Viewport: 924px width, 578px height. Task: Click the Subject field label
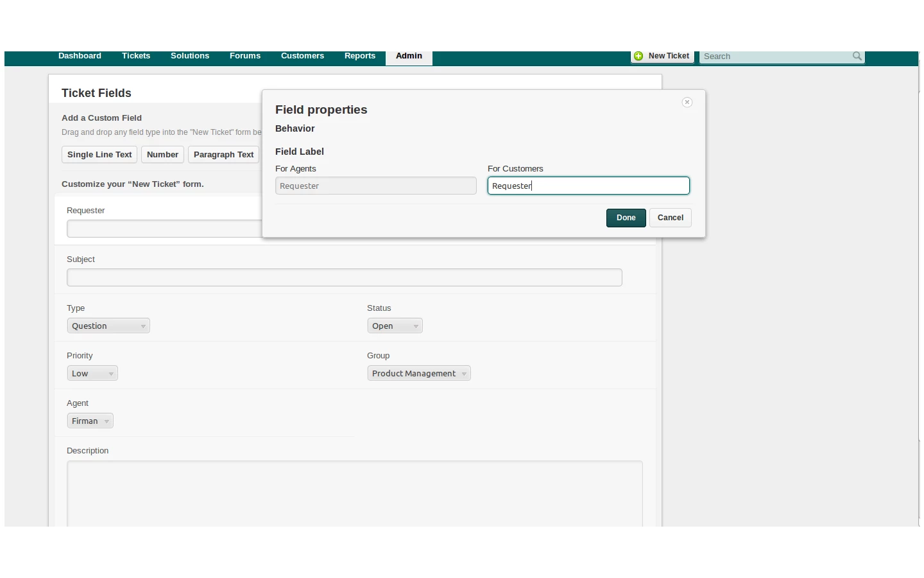81,259
